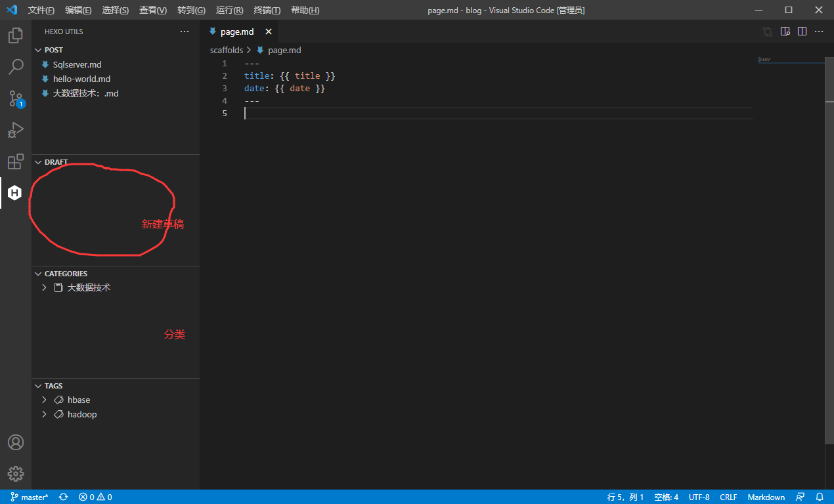Viewport: 834px width, 504px height.
Task: Click scaffolds in the breadcrumb
Action: pos(227,50)
